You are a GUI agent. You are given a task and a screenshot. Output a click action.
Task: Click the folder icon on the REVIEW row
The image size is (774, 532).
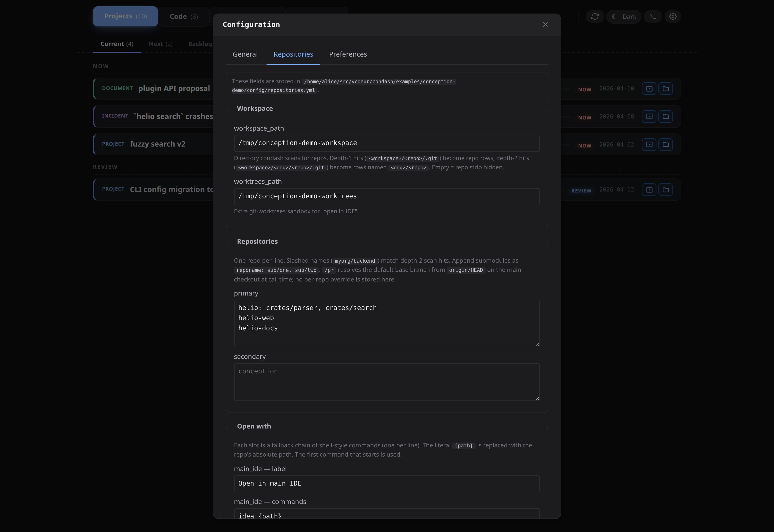(x=666, y=190)
